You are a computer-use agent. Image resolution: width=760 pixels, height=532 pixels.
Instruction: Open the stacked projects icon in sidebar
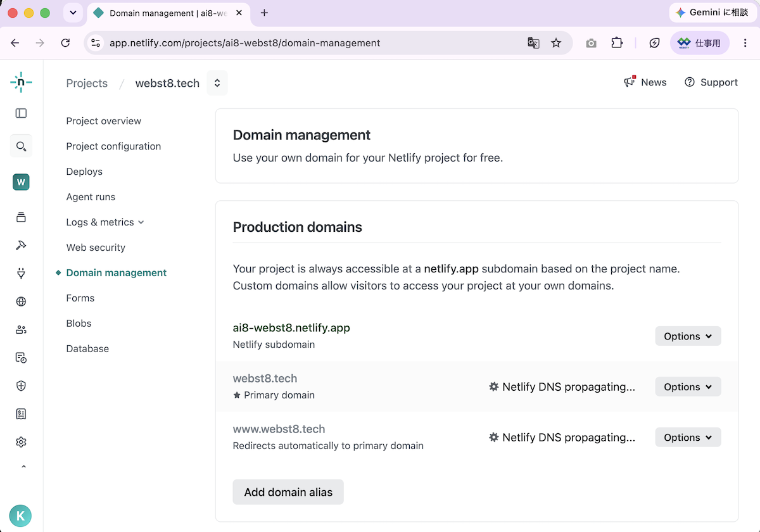[x=21, y=217]
